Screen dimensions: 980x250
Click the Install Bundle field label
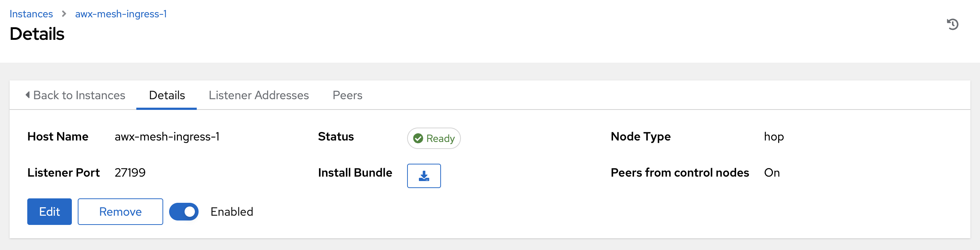[x=354, y=173]
